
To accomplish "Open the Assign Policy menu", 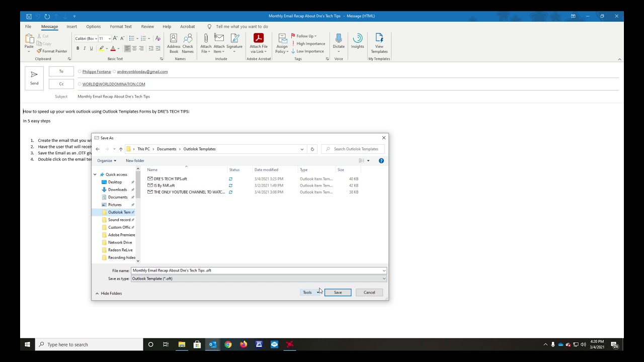I will tap(282, 44).
